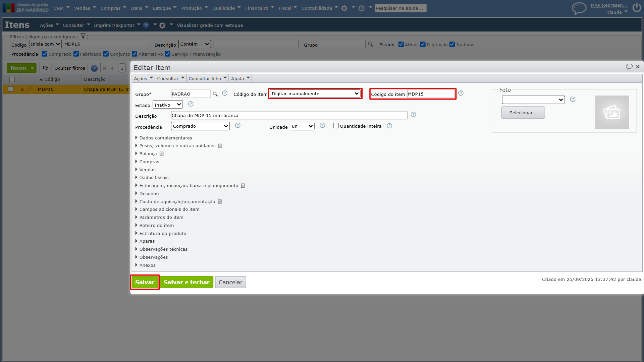Toggle the Fabricado procedência checkbox
The width and height of the screenshot is (644, 362).
[x=76, y=54]
